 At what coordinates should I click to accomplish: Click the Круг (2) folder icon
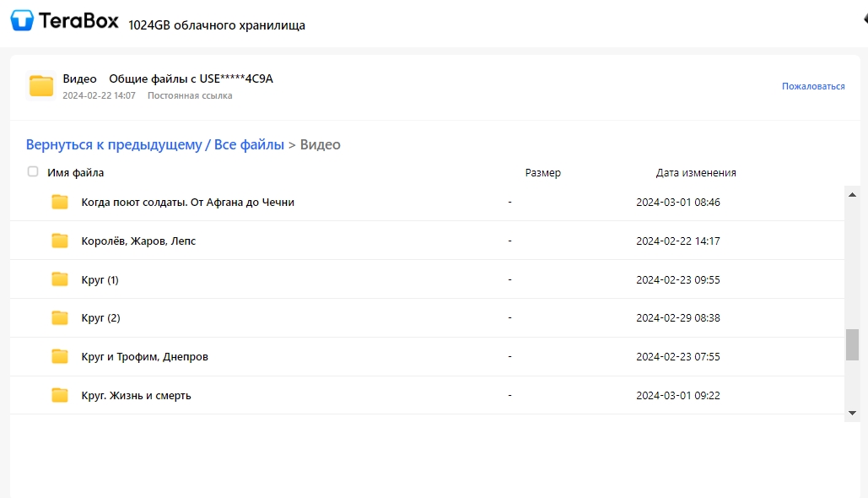[60, 317]
